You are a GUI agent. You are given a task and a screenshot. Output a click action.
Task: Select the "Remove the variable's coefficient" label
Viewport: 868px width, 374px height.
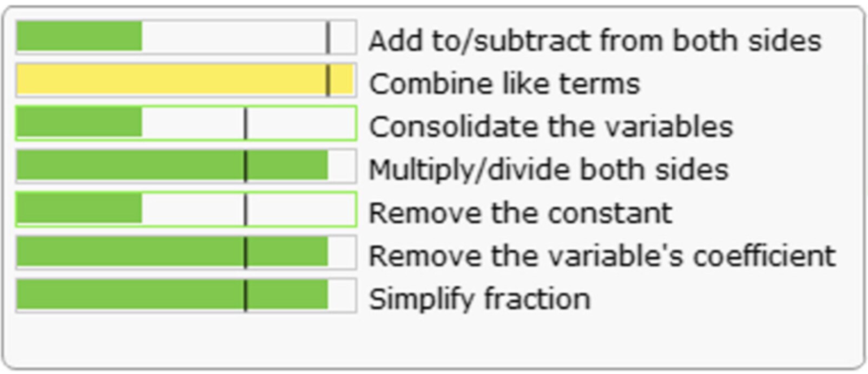coord(602,256)
